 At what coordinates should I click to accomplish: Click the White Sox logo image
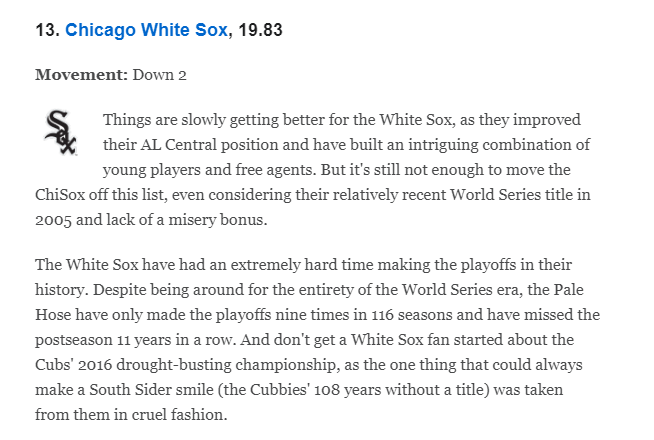61,132
